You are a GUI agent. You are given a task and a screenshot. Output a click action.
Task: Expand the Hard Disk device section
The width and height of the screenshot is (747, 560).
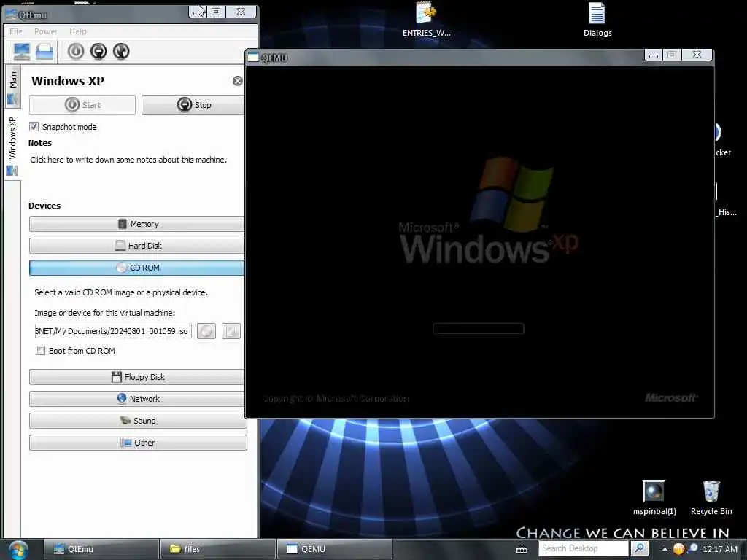point(137,246)
